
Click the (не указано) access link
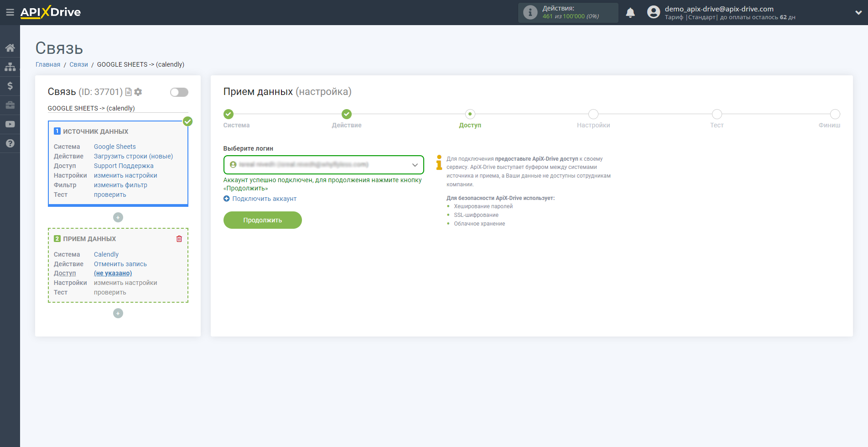click(113, 273)
